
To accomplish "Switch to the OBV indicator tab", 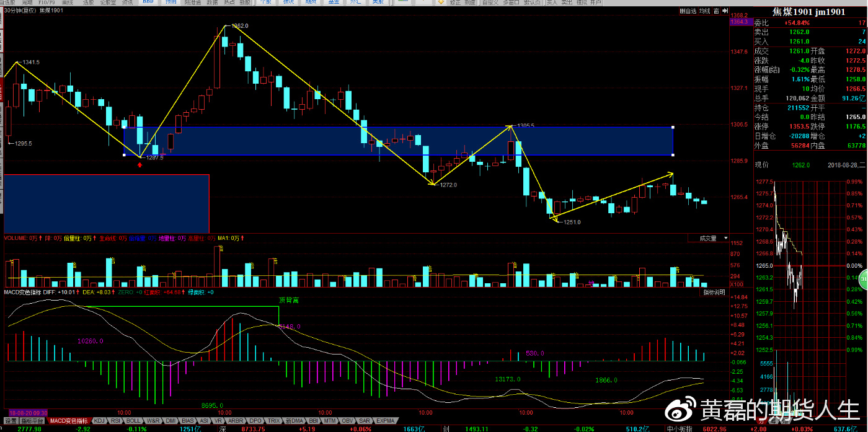I will tap(347, 421).
